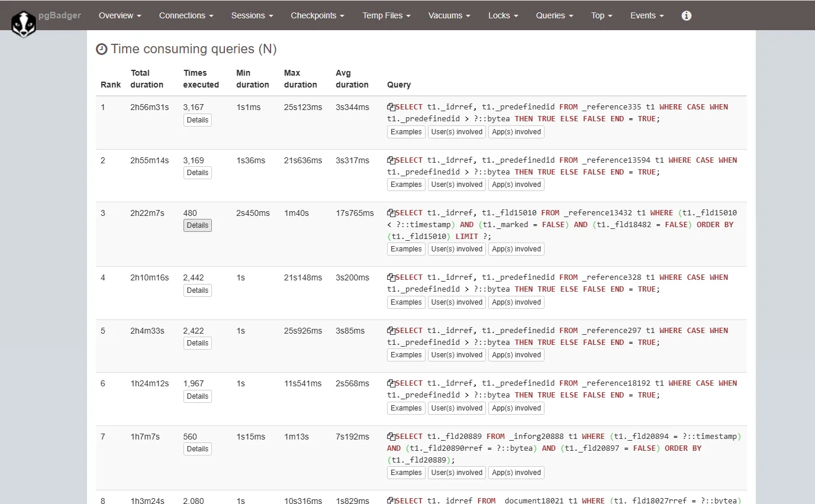Toggle Details for rank 6 query
The width and height of the screenshot is (815, 504).
point(197,396)
